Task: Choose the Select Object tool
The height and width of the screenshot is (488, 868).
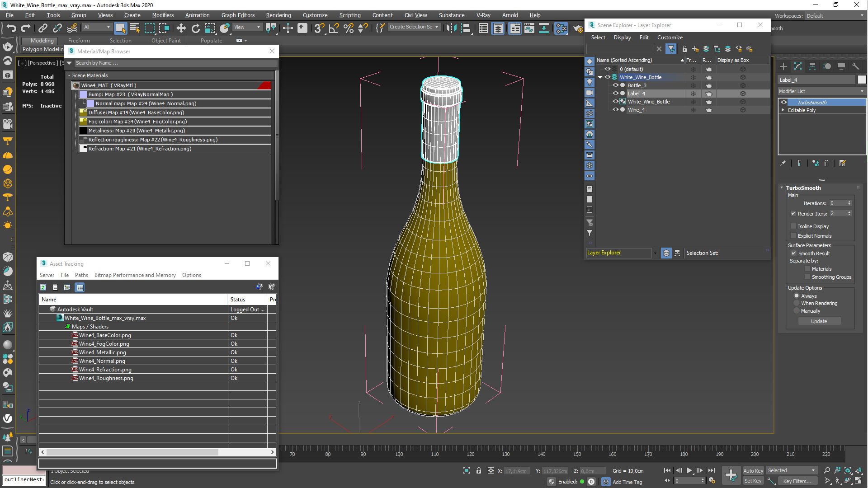Action: point(120,28)
